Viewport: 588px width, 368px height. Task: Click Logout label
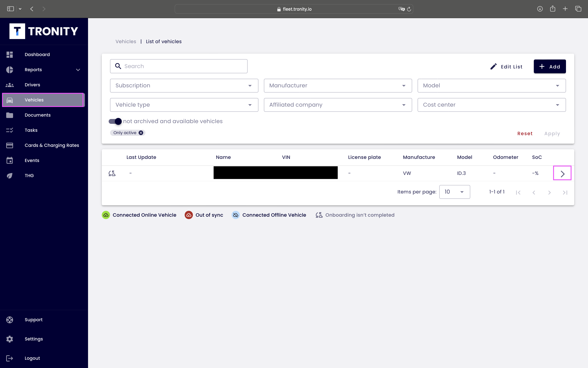pyautogui.click(x=32, y=358)
